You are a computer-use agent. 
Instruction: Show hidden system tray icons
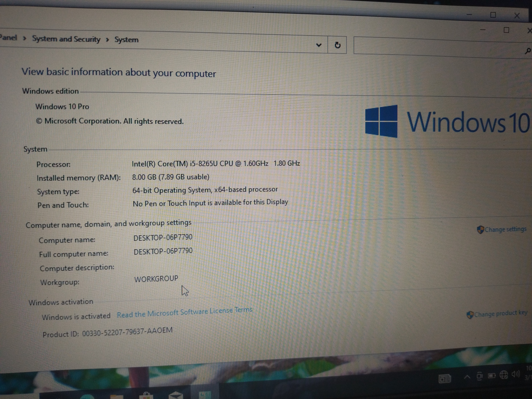pyautogui.click(x=467, y=377)
